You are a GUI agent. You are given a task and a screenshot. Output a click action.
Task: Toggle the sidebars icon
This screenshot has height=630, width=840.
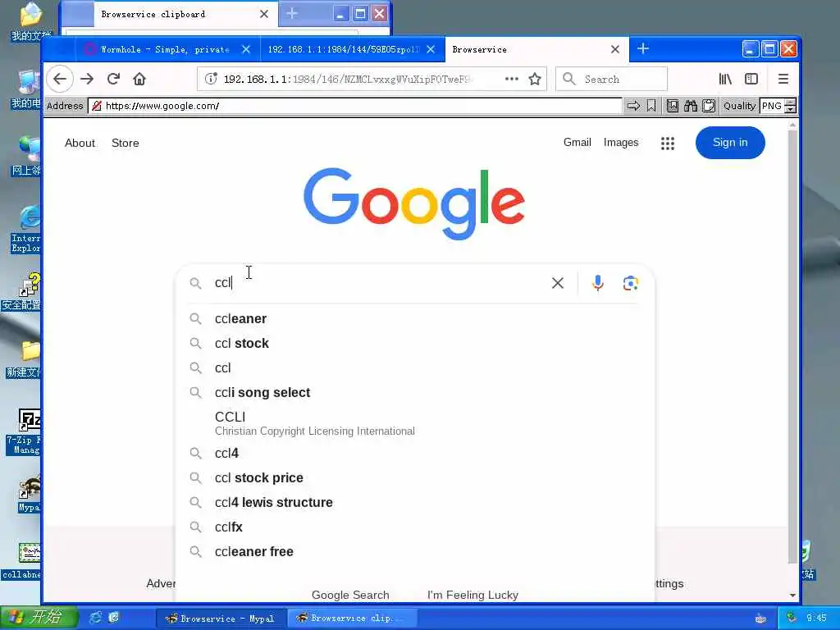[751, 80]
